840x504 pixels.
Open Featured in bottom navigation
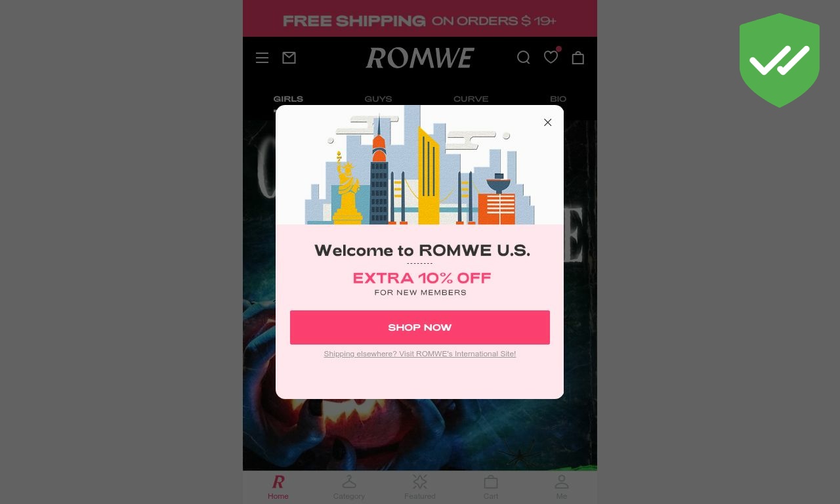pyautogui.click(x=420, y=487)
